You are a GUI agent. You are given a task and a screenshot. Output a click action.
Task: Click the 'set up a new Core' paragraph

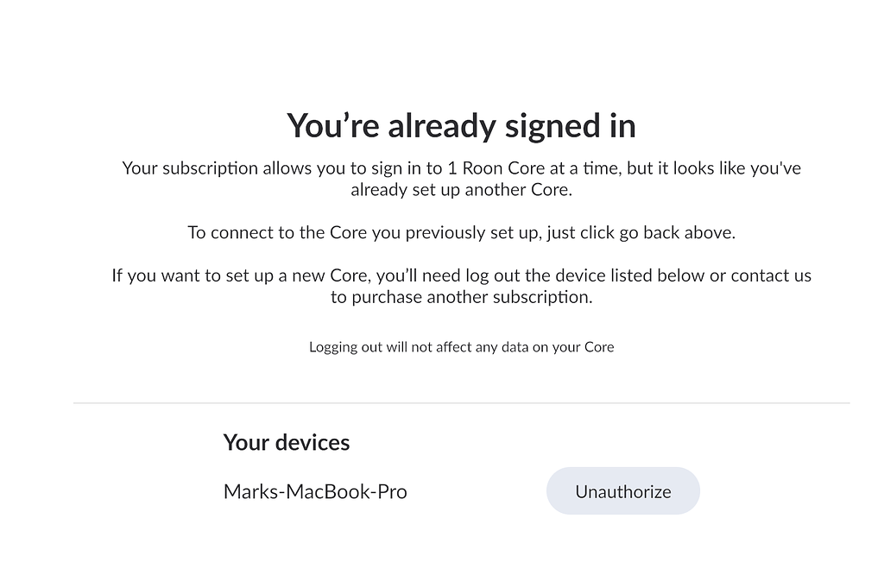(461, 285)
